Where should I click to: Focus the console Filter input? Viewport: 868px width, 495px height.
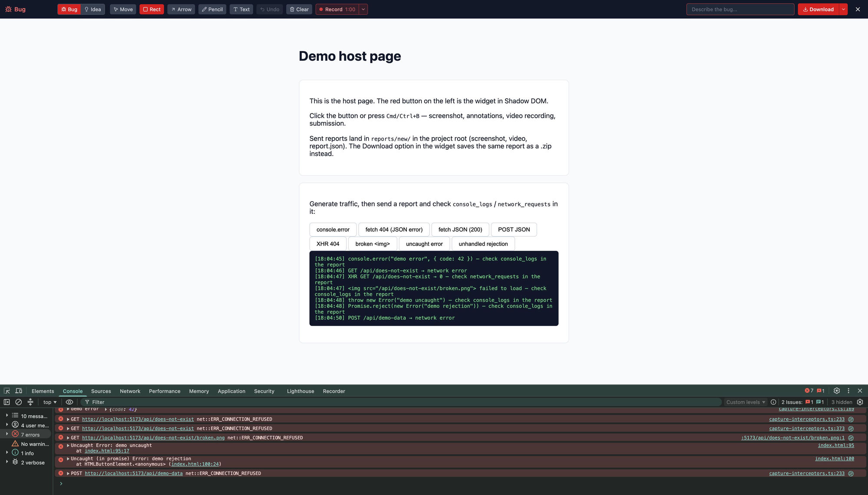(x=402, y=402)
